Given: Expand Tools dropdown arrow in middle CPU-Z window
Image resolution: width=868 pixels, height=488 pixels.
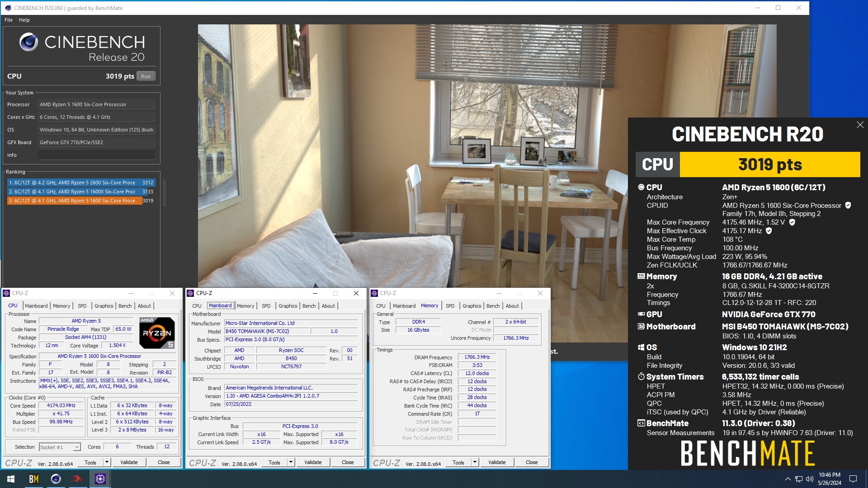Looking at the screenshot, I should click(x=291, y=462).
